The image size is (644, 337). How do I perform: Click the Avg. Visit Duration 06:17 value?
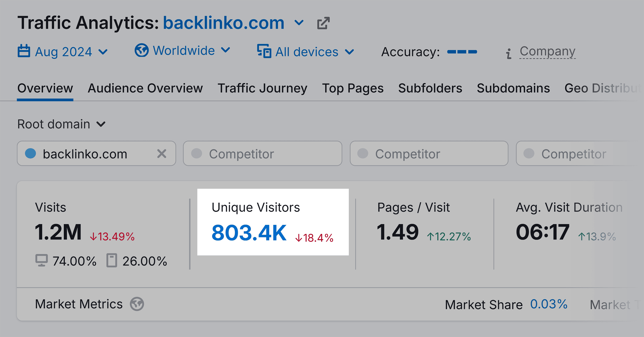(x=543, y=232)
